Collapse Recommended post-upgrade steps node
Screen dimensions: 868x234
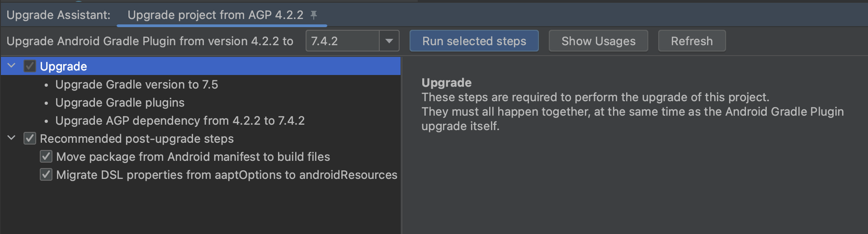(x=12, y=138)
